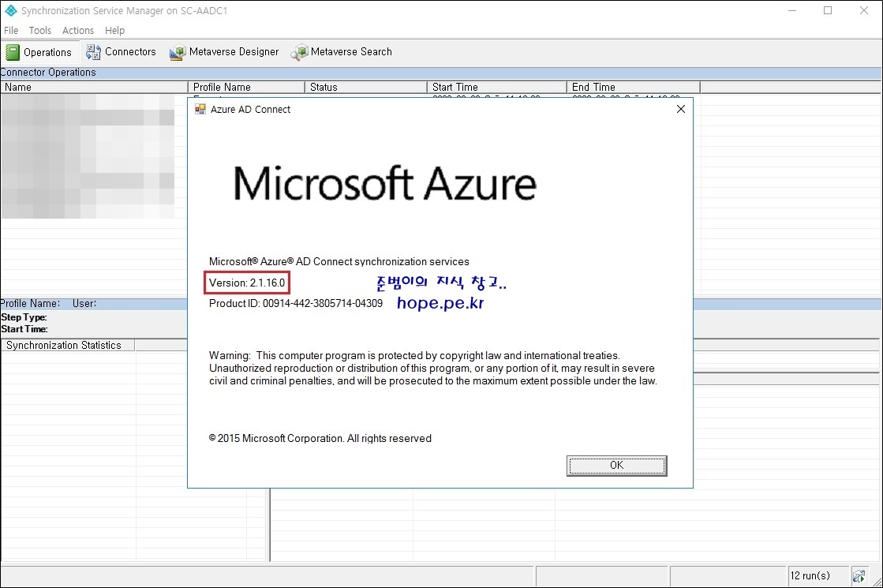This screenshot has height=588, width=883.
Task: Maximize the Synchronization Service Manager window
Action: (828, 11)
